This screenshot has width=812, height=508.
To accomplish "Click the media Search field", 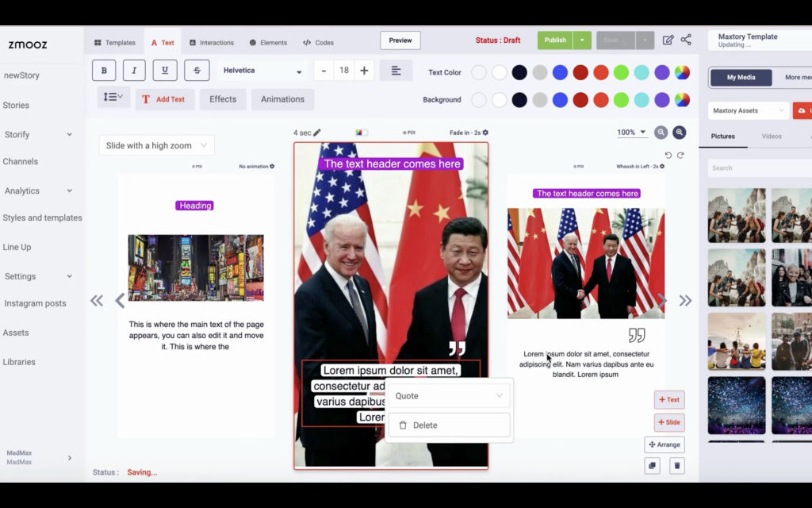I will click(x=760, y=168).
